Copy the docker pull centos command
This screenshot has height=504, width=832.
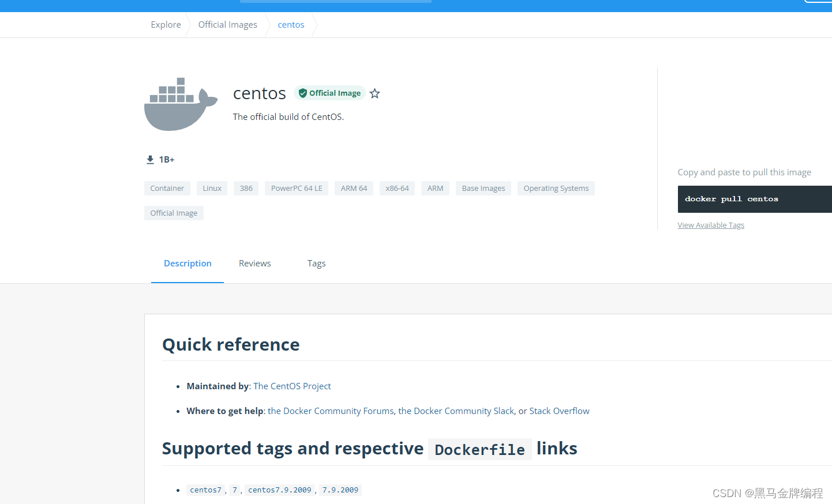(755, 199)
